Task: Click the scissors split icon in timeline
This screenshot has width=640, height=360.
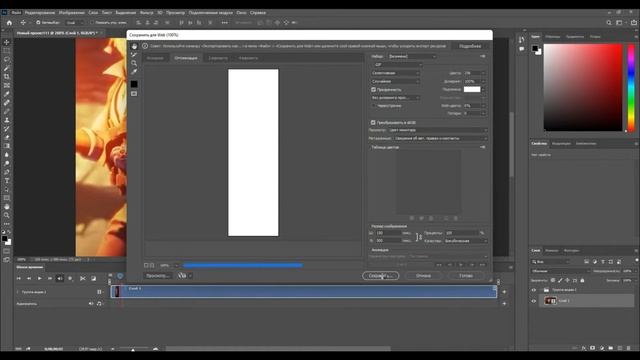Action: [x=82, y=278]
